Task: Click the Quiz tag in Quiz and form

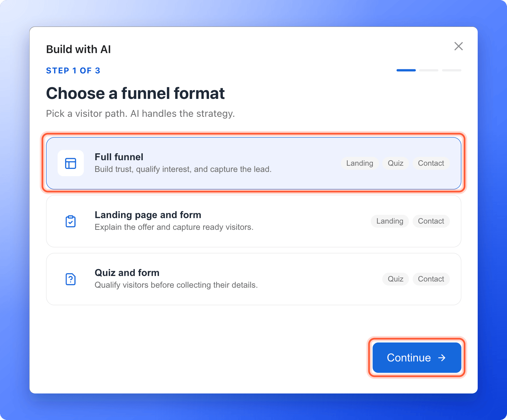Action: click(396, 279)
